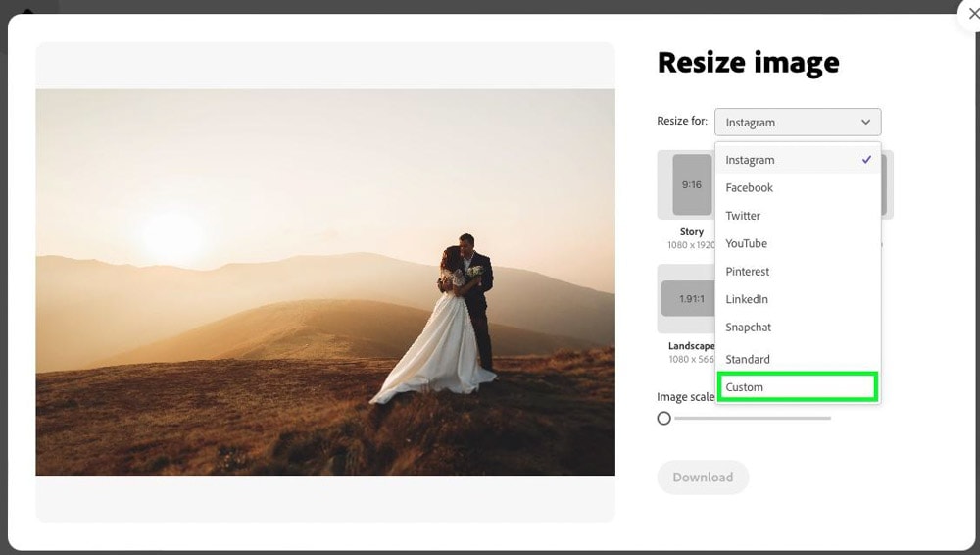
Task: Select Instagram in the dropdown list
Action: point(798,160)
